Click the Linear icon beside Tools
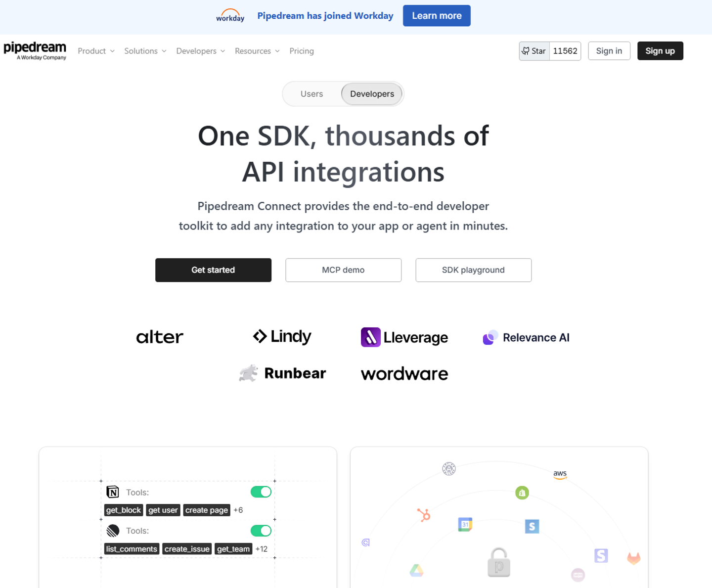The image size is (712, 588). click(113, 531)
